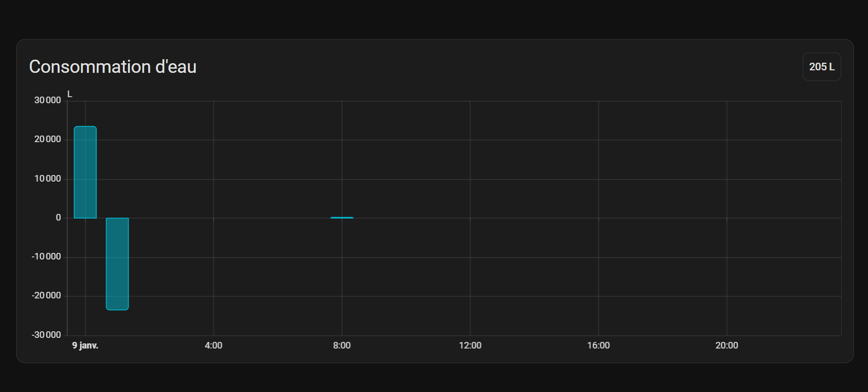Screen dimensions: 868x392
Task: Click the Consommation d'eau card title
Action: coord(113,67)
